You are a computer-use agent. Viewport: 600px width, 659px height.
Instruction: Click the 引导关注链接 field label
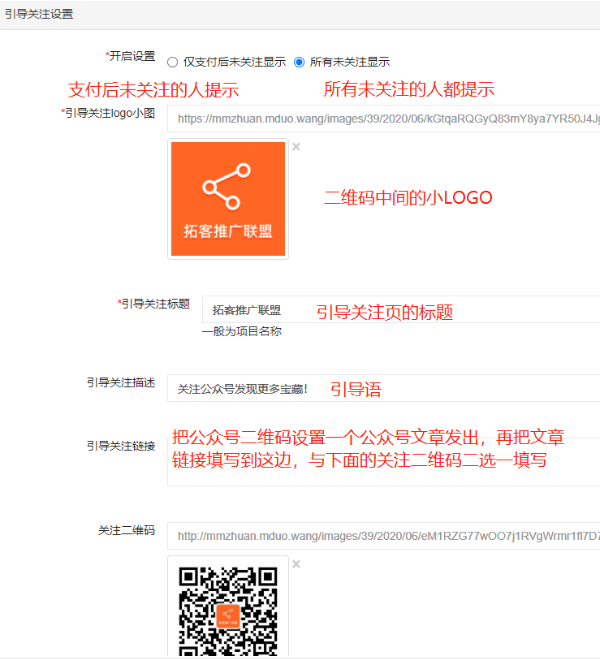point(121,446)
